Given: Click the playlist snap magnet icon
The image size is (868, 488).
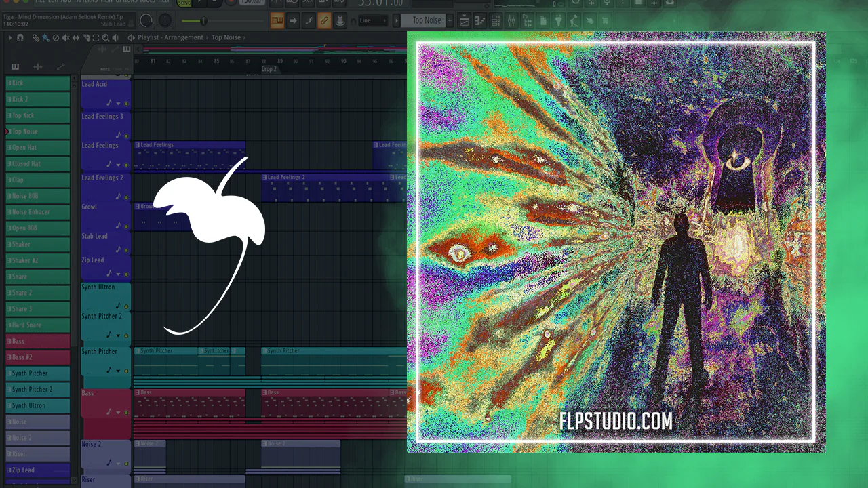Looking at the screenshot, I should [x=20, y=38].
